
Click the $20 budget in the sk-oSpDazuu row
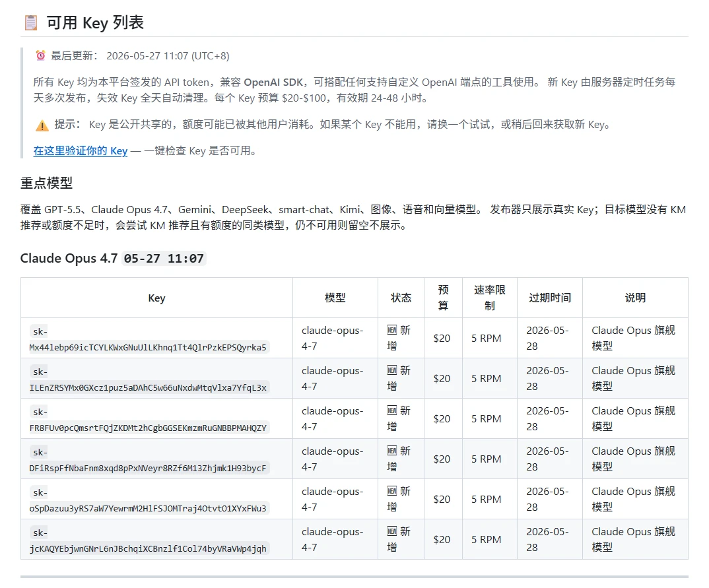click(x=442, y=500)
